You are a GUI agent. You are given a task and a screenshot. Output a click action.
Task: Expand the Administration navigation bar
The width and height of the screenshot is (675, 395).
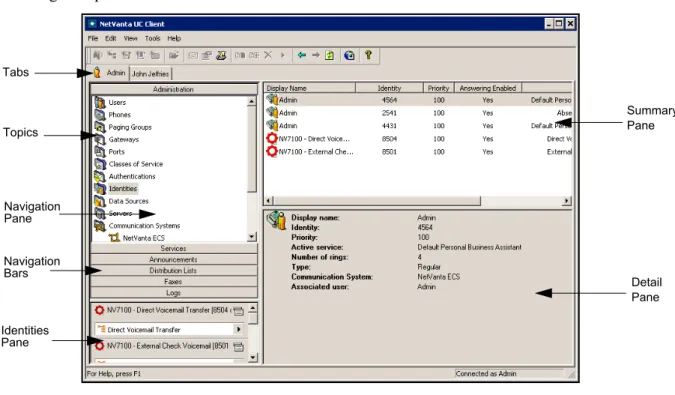(173, 89)
